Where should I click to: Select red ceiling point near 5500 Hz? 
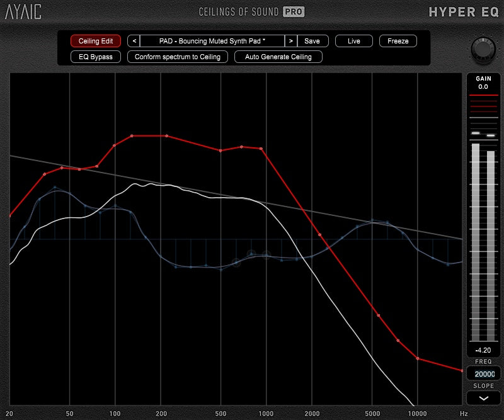coord(379,315)
